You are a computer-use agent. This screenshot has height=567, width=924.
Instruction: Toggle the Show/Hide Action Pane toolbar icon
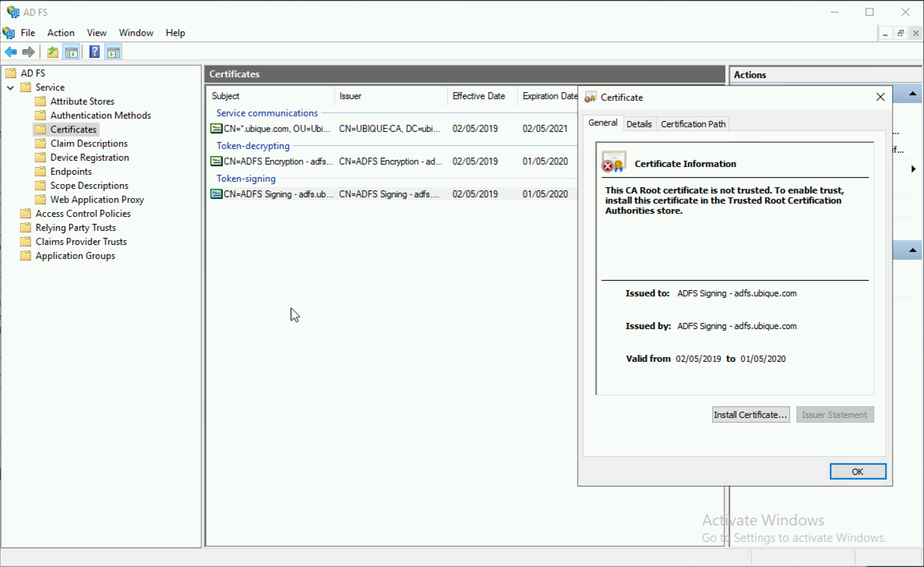pos(114,52)
